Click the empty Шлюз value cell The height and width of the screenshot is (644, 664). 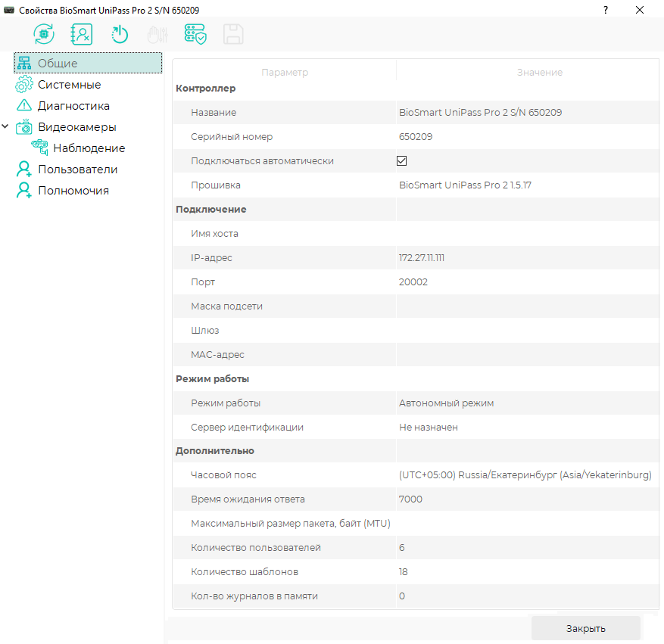pos(528,331)
